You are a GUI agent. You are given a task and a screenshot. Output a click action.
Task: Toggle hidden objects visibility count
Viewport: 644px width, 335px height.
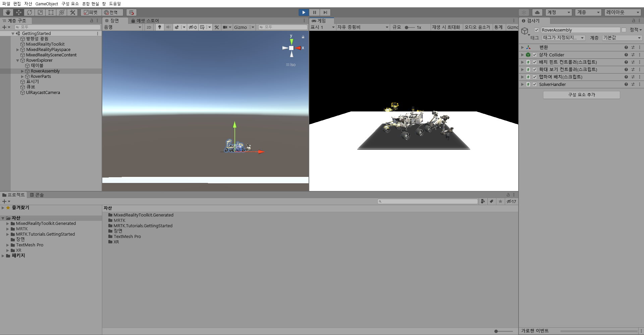[193, 27]
